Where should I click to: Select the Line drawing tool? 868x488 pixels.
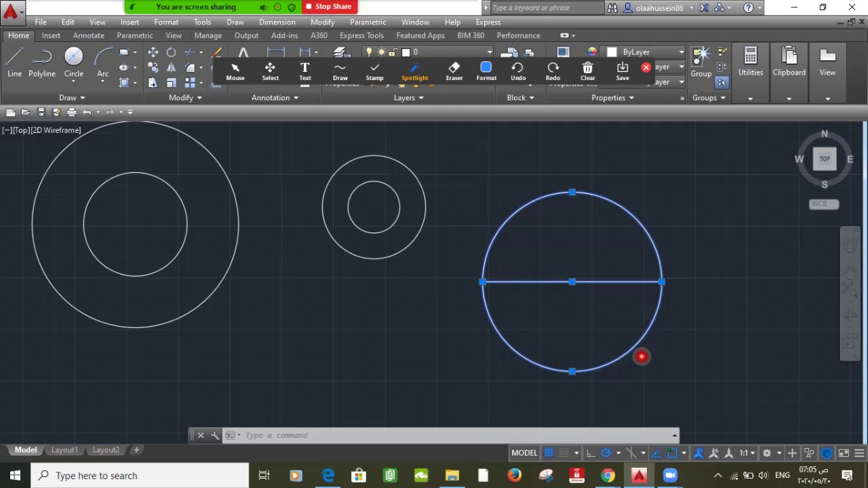[14, 62]
